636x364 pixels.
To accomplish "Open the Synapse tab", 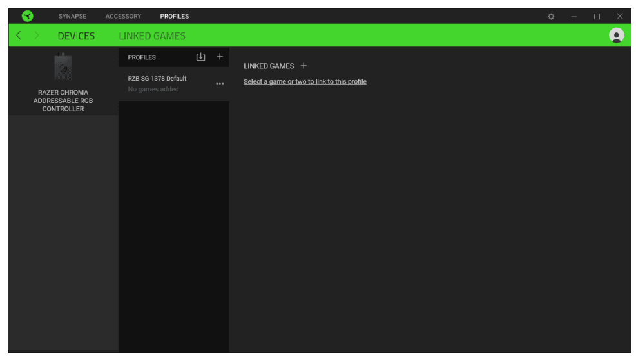I will click(72, 16).
